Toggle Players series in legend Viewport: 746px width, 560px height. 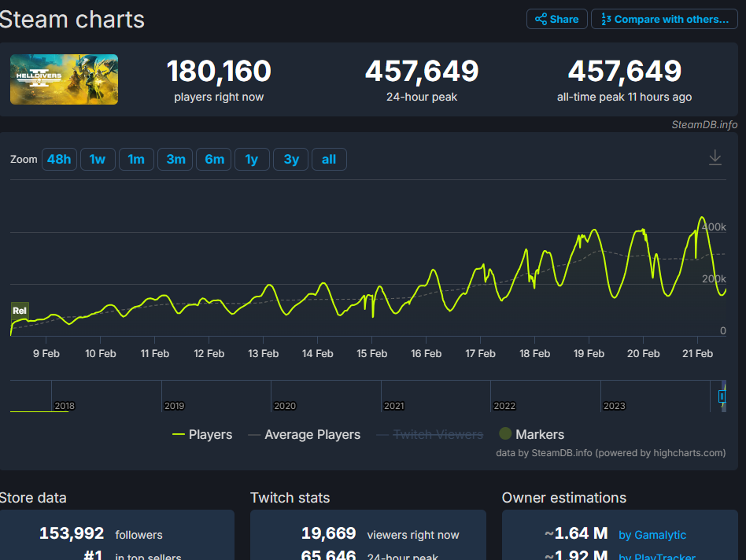click(202, 434)
